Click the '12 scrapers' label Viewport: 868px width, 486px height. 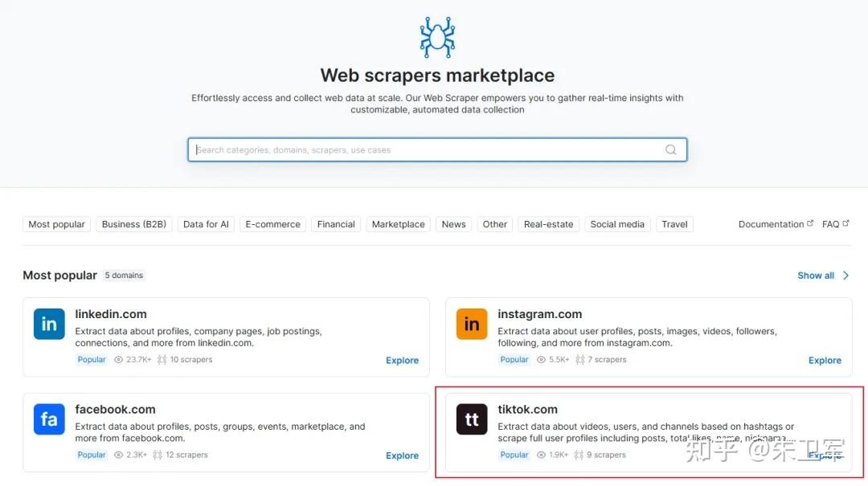coord(186,455)
